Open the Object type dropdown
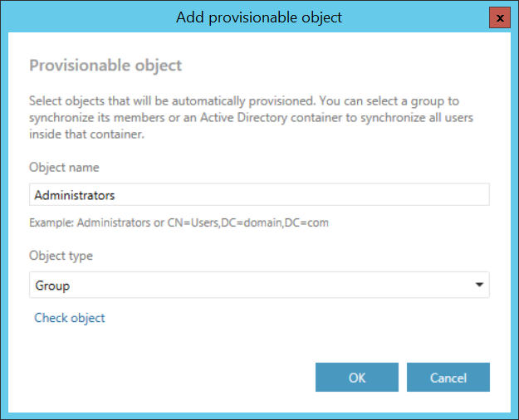The image size is (519, 420). [259, 286]
